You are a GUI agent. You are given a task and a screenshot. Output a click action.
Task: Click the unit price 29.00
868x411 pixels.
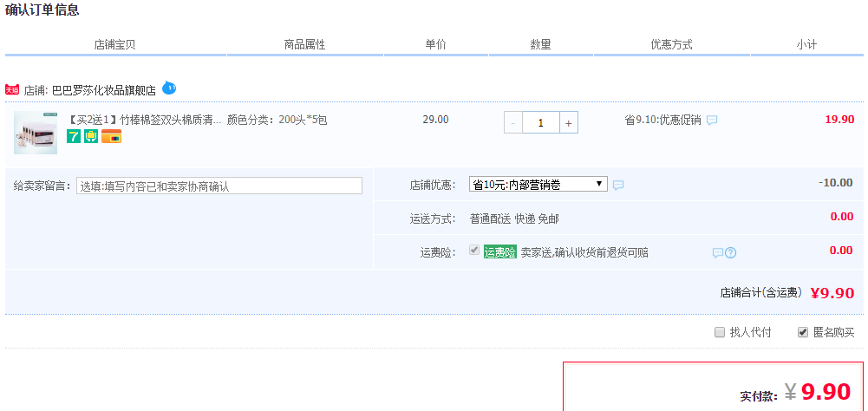click(x=435, y=119)
